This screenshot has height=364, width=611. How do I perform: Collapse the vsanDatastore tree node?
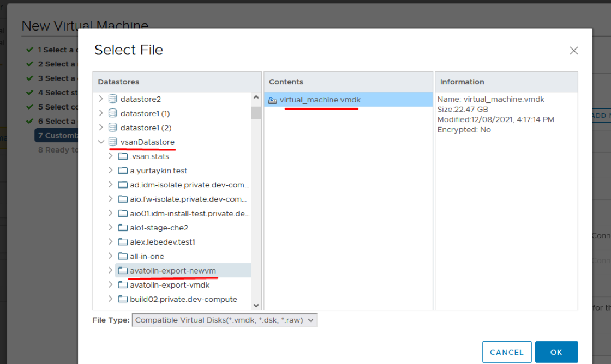(101, 142)
